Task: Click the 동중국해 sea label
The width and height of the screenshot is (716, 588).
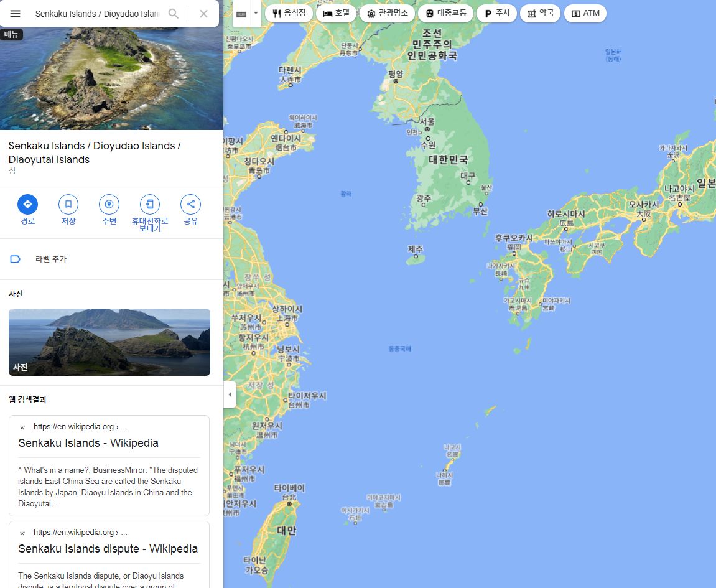Action: pyautogui.click(x=399, y=348)
